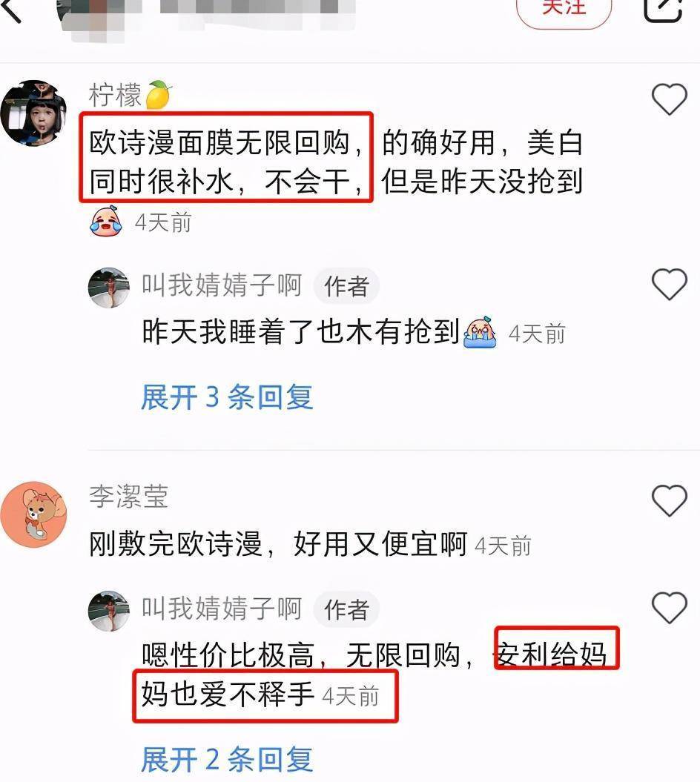Tap the second 叫我婧婧子啊 author avatar
The width and height of the screenshot is (700, 782).
tap(109, 611)
